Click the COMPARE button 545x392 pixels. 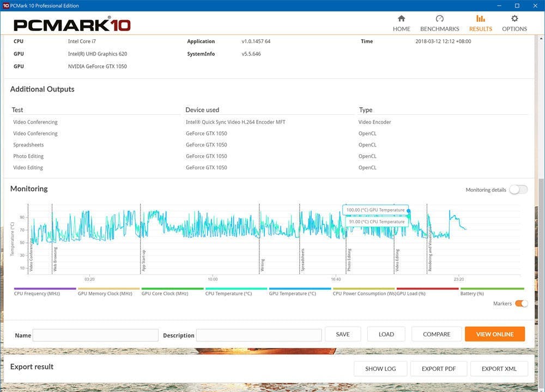tap(437, 334)
